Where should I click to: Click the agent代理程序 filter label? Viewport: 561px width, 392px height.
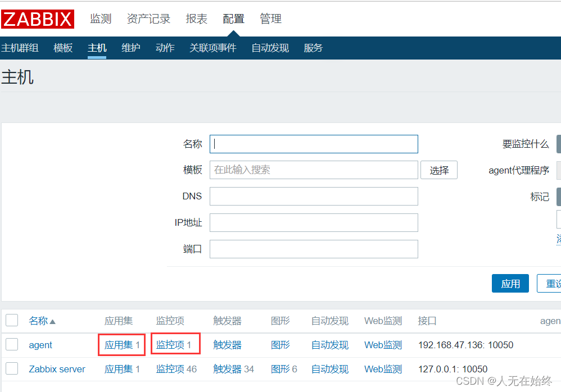519,170
